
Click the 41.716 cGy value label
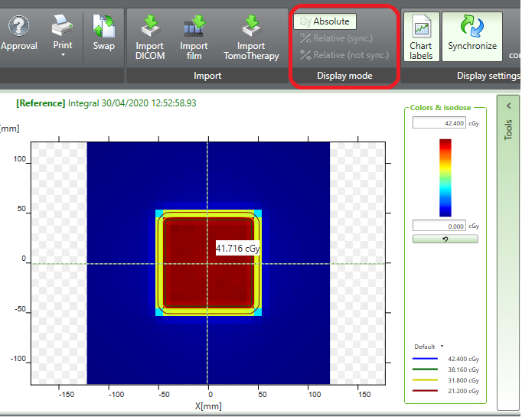pos(238,249)
